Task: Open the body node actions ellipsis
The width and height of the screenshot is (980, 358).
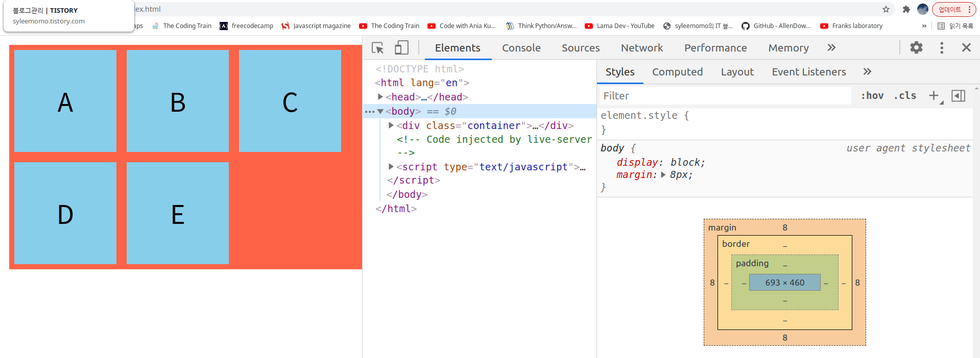Action: pos(370,112)
